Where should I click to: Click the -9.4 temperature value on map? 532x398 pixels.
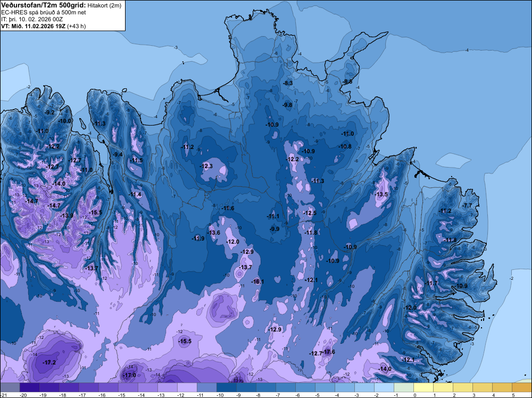(118, 154)
